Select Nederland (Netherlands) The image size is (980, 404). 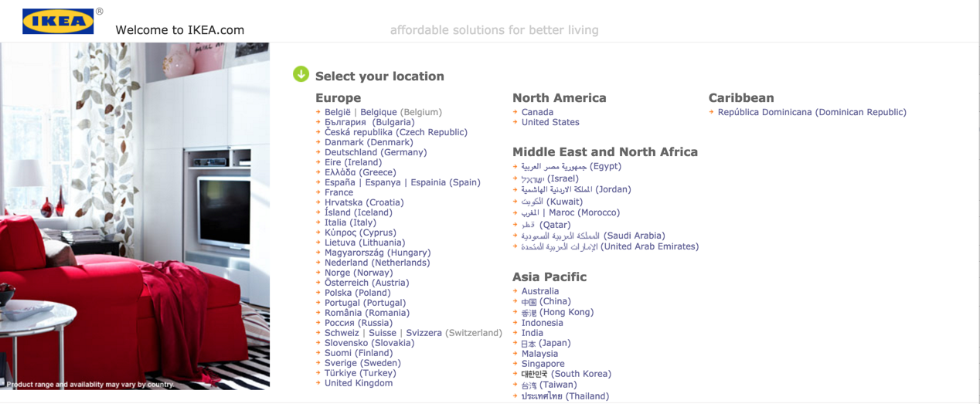click(x=377, y=263)
